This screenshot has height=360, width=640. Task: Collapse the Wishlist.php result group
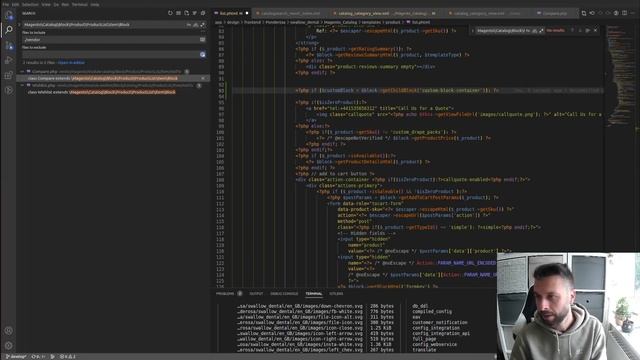(22, 85)
